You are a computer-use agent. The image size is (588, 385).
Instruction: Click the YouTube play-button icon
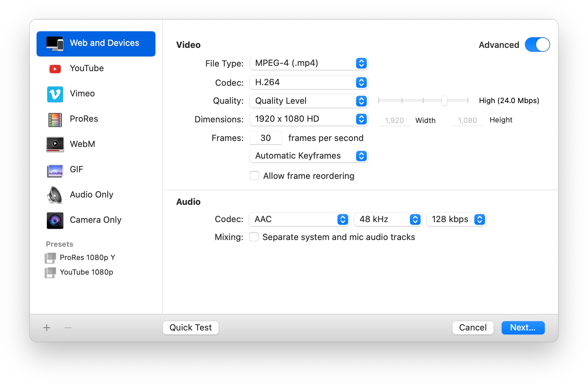(55, 69)
